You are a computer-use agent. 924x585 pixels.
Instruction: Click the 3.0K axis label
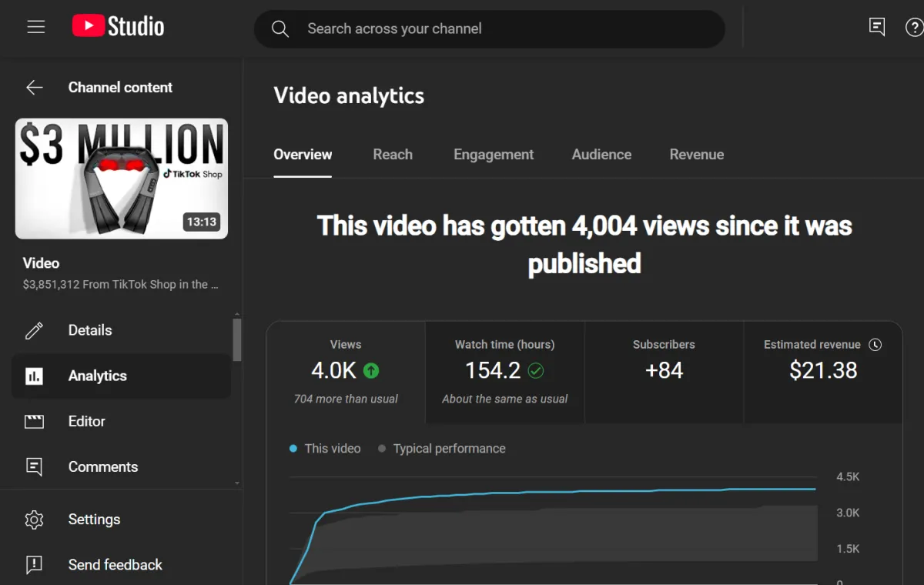click(x=849, y=513)
